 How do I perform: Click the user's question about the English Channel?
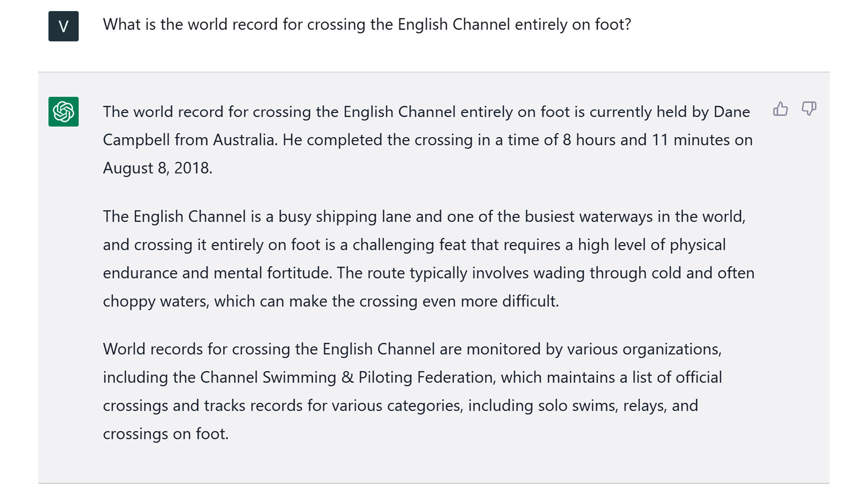pos(367,25)
